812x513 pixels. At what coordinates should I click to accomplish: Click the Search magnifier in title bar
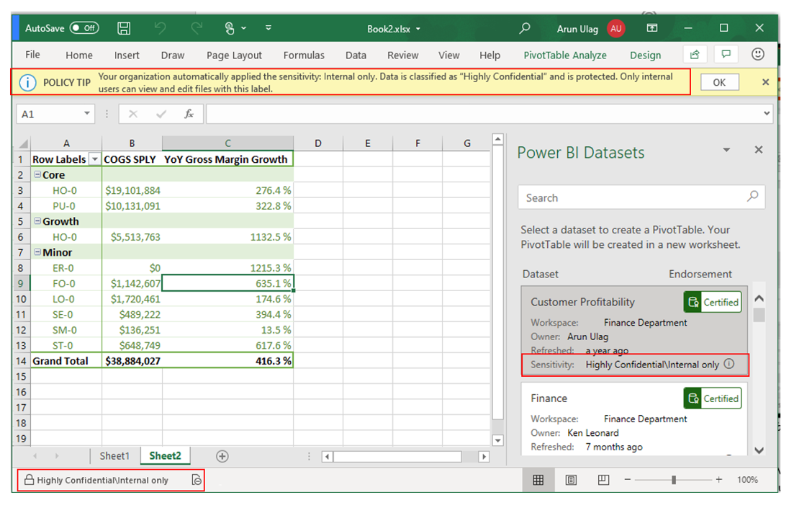tap(525, 28)
